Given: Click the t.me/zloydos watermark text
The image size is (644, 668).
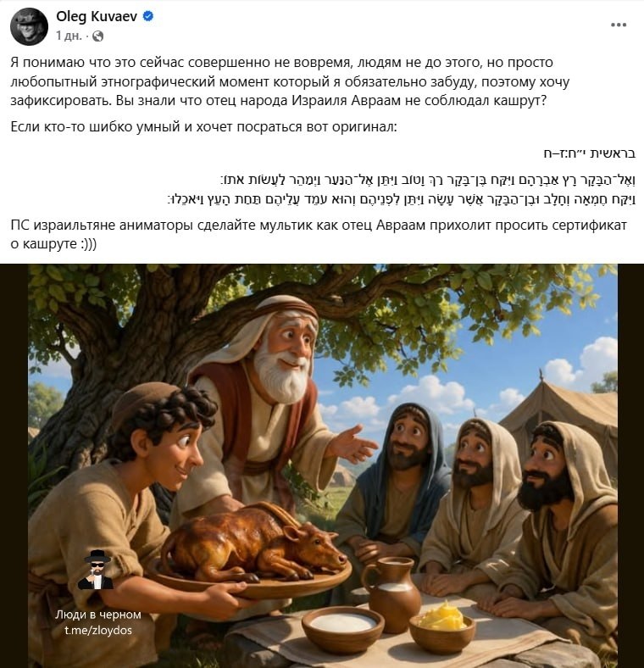Looking at the screenshot, I should (98, 630).
